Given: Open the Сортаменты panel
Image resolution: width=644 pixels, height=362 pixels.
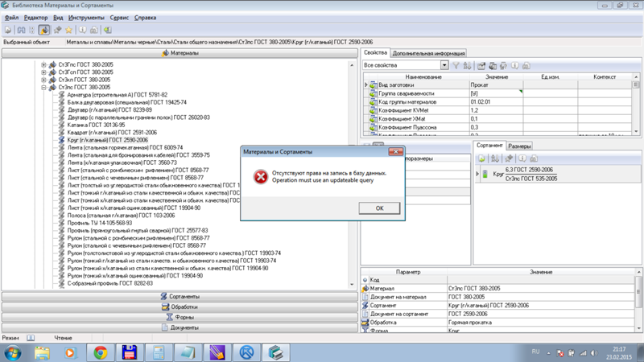Looking at the screenshot, I should click(x=180, y=296).
